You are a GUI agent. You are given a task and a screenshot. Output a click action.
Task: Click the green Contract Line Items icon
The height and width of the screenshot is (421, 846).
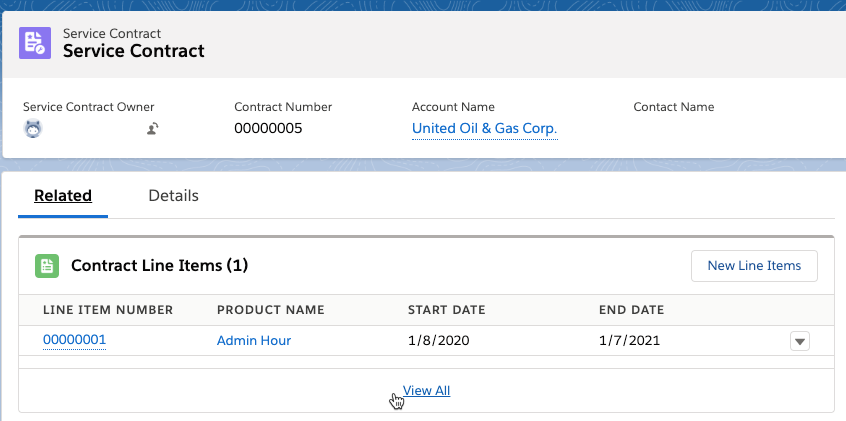[x=47, y=266]
